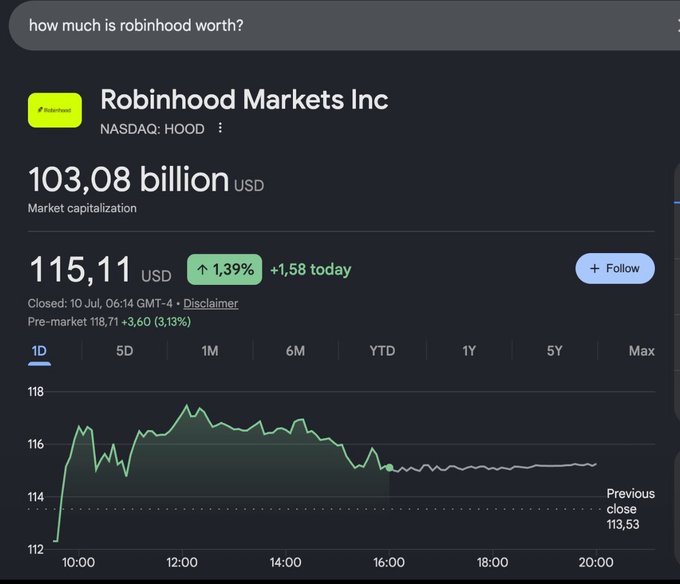Click the Robinhood Markets Inc title
Viewport: 680px width, 584px height.
tap(244, 100)
